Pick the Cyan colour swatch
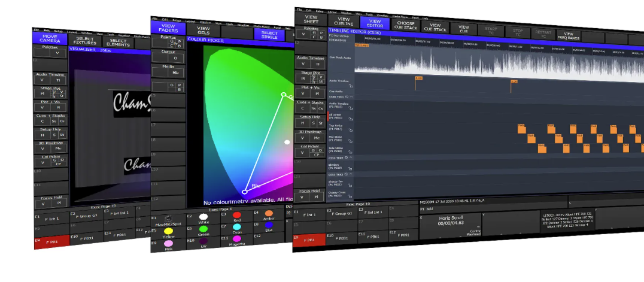Screen dimensions: 644x282 pos(237,227)
